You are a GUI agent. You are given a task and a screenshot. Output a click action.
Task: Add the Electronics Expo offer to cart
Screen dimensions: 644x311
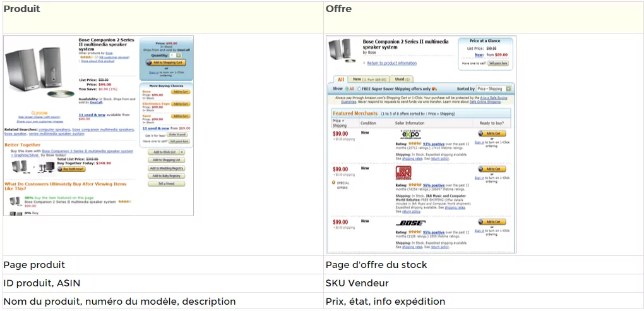492,134
